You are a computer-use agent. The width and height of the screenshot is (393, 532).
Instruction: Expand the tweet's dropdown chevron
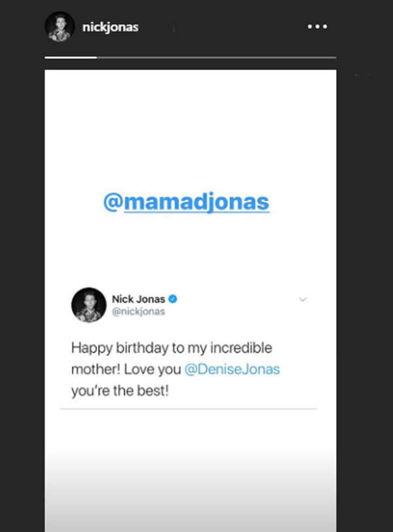303,300
